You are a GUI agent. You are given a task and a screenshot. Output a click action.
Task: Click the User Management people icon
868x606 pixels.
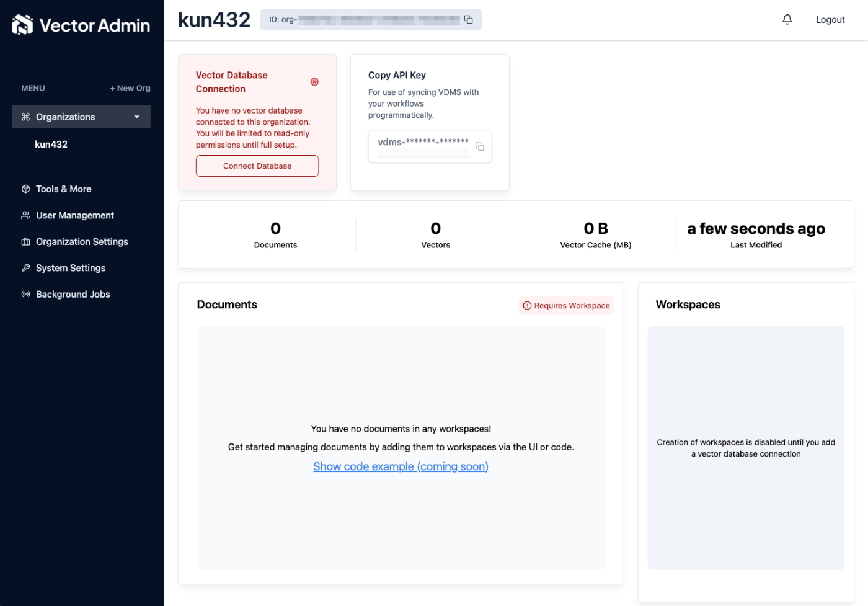tap(25, 215)
